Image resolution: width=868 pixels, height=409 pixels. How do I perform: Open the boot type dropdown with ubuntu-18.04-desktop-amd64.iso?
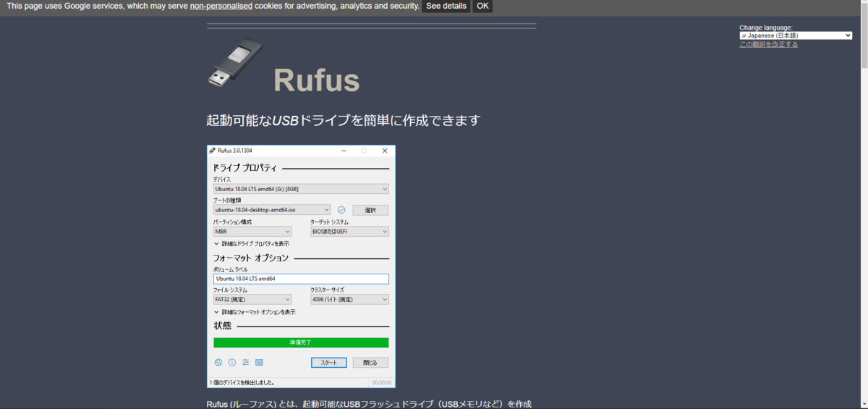coord(272,210)
